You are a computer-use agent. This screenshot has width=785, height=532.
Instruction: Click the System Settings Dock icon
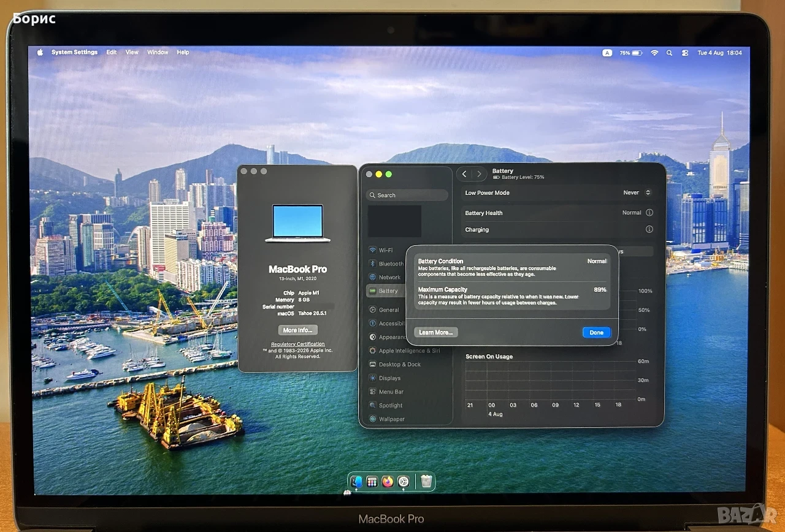(403, 482)
